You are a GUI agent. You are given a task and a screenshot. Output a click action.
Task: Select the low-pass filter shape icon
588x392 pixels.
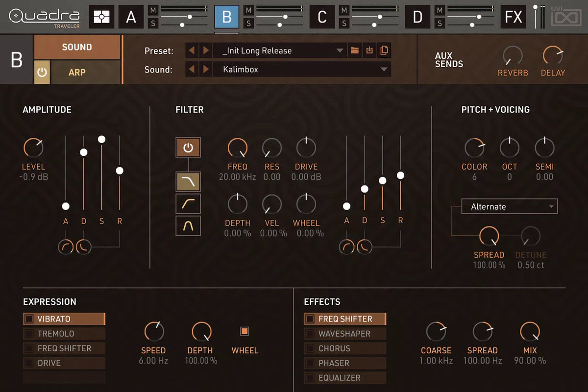[x=188, y=181]
